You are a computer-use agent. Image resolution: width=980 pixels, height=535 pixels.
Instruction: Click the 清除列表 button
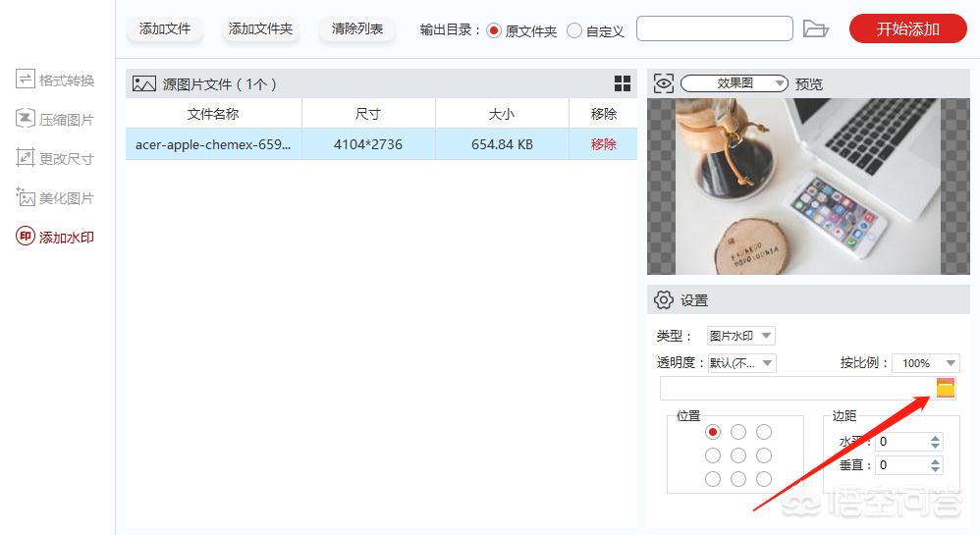(x=356, y=28)
